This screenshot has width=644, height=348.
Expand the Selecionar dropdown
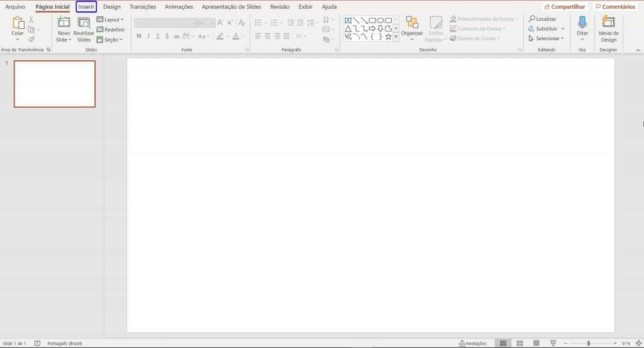coord(547,38)
